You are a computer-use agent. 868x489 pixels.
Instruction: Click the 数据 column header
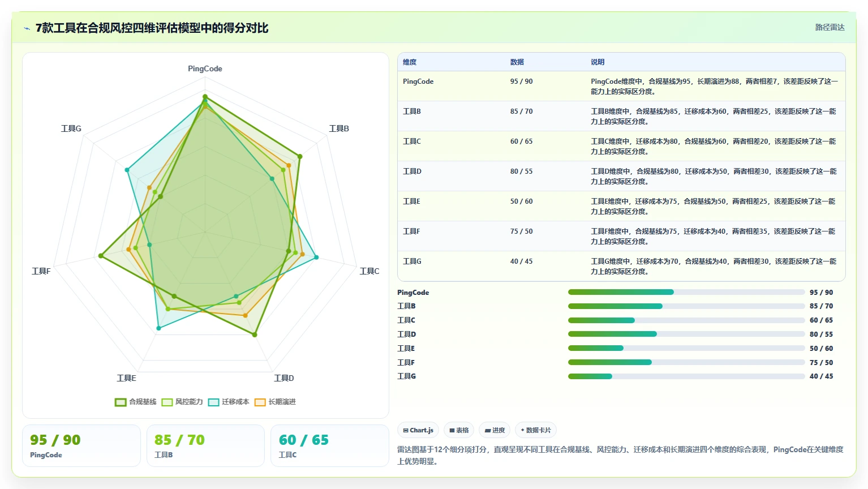click(x=517, y=62)
